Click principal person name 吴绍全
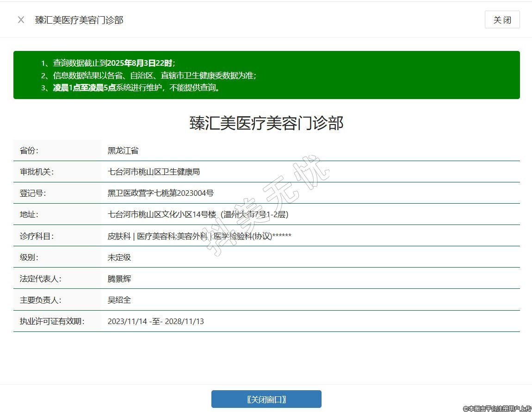 pos(119,300)
